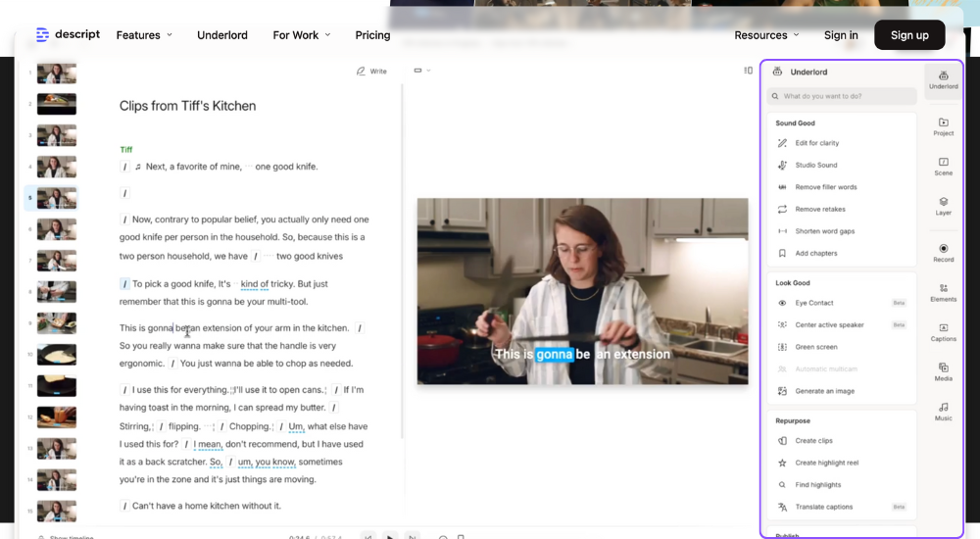Viewport: 980px width, 539px height.
Task: Click scene marker before 'Can't have a home'
Action: [x=125, y=506]
